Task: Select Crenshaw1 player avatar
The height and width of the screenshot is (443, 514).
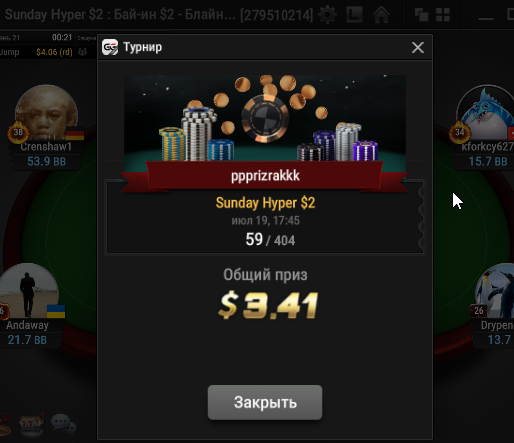Action: click(x=47, y=112)
